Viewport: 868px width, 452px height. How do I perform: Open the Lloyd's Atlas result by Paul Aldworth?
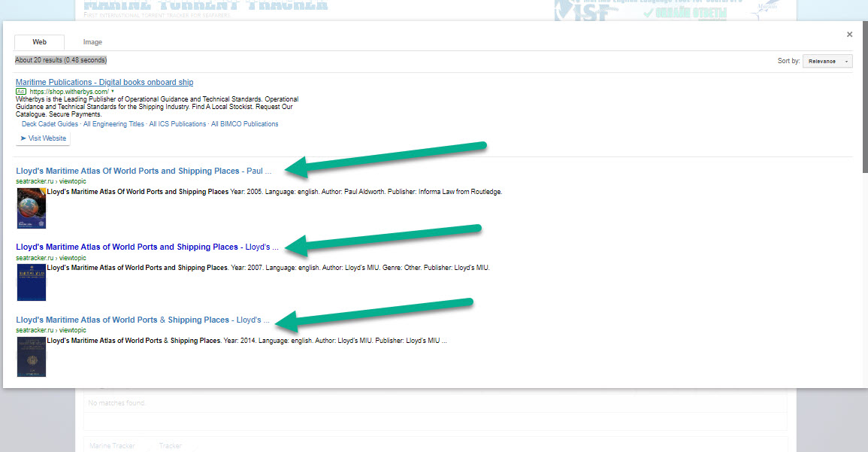click(x=143, y=171)
